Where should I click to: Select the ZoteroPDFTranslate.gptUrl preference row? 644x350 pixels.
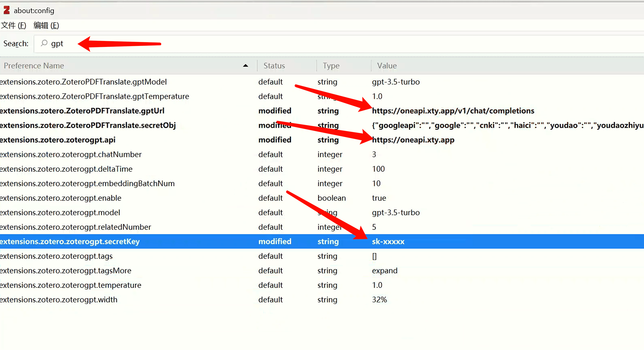click(x=82, y=111)
